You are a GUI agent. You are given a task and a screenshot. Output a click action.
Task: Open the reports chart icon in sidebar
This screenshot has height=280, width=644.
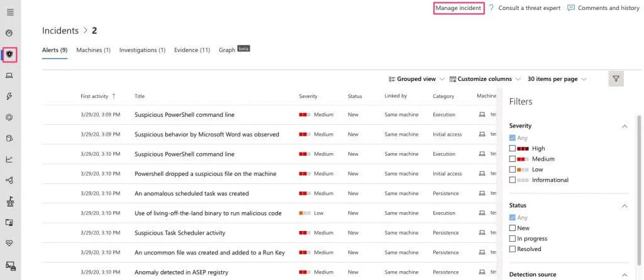pyautogui.click(x=9, y=159)
